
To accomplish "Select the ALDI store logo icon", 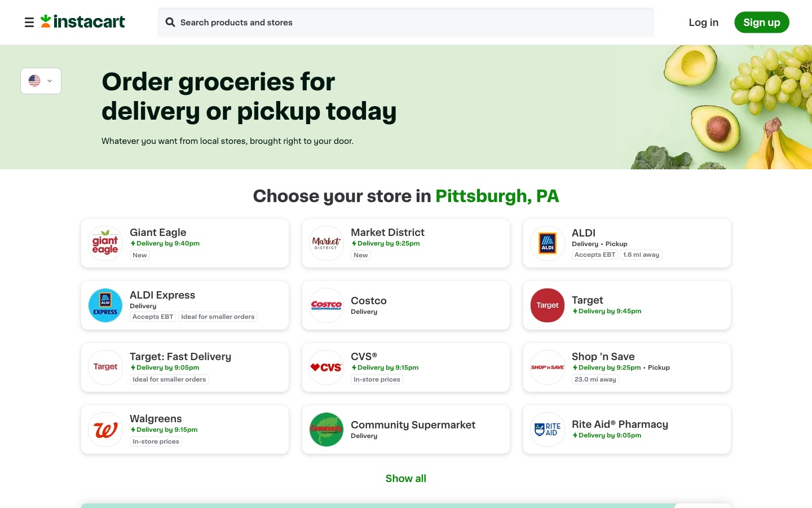I will click(x=548, y=243).
